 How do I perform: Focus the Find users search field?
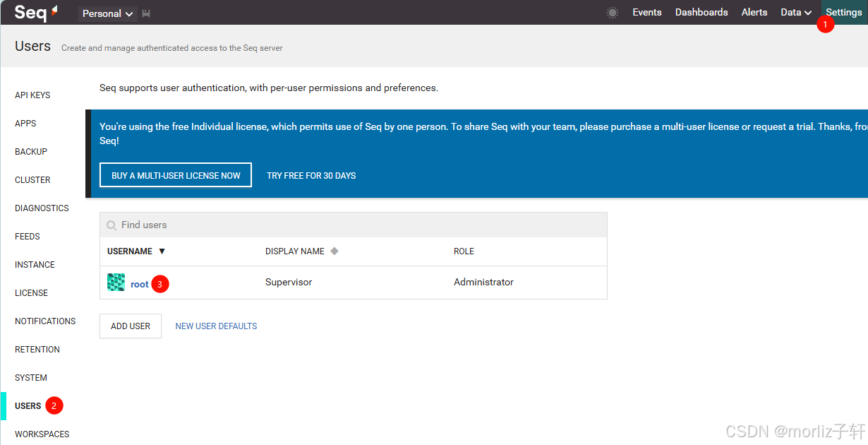click(x=354, y=225)
